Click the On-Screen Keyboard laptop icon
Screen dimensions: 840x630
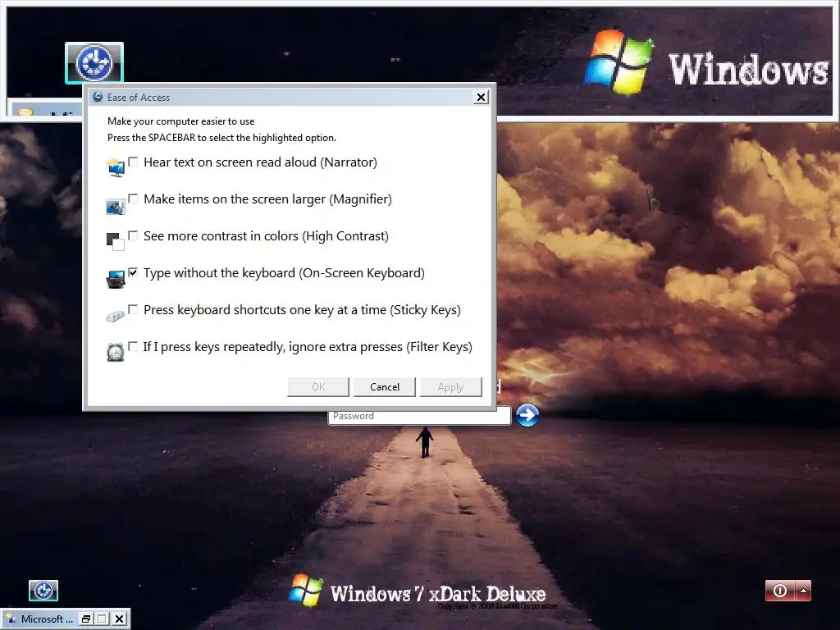[116, 279]
